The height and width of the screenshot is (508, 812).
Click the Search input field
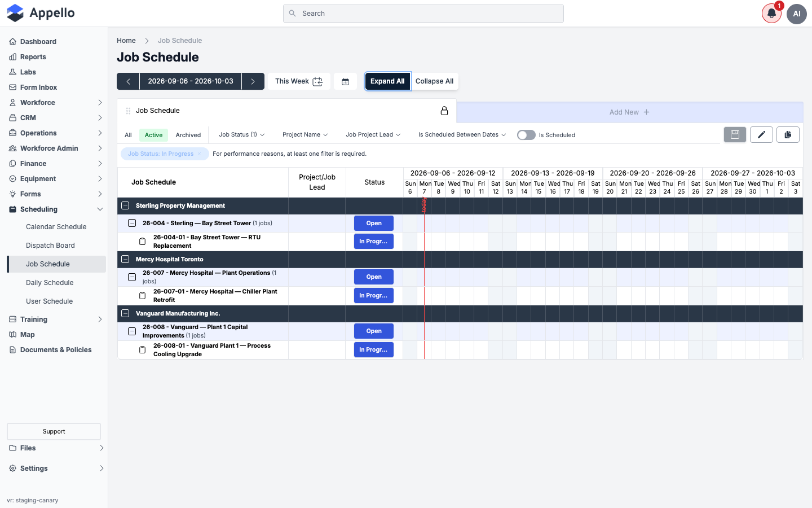click(423, 14)
